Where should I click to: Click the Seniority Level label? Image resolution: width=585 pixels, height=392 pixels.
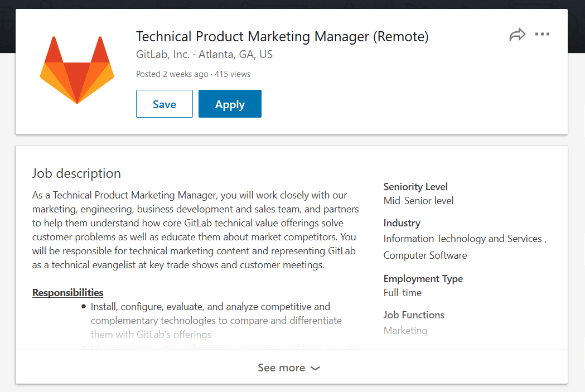tap(415, 186)
